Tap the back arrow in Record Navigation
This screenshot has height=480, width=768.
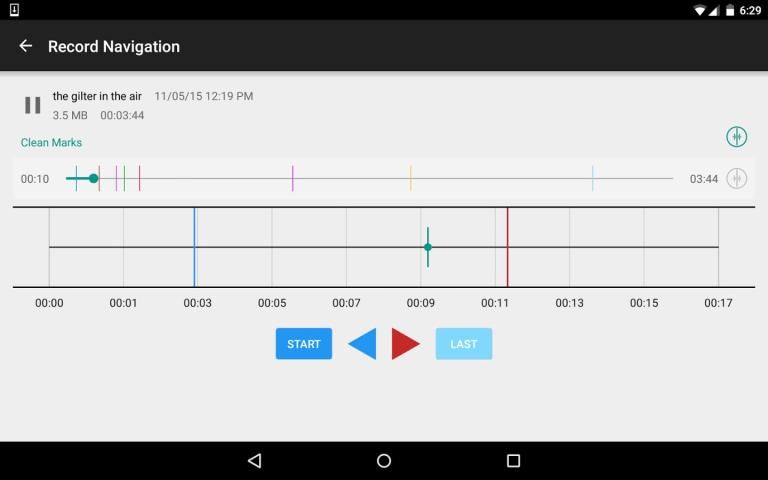26,46
